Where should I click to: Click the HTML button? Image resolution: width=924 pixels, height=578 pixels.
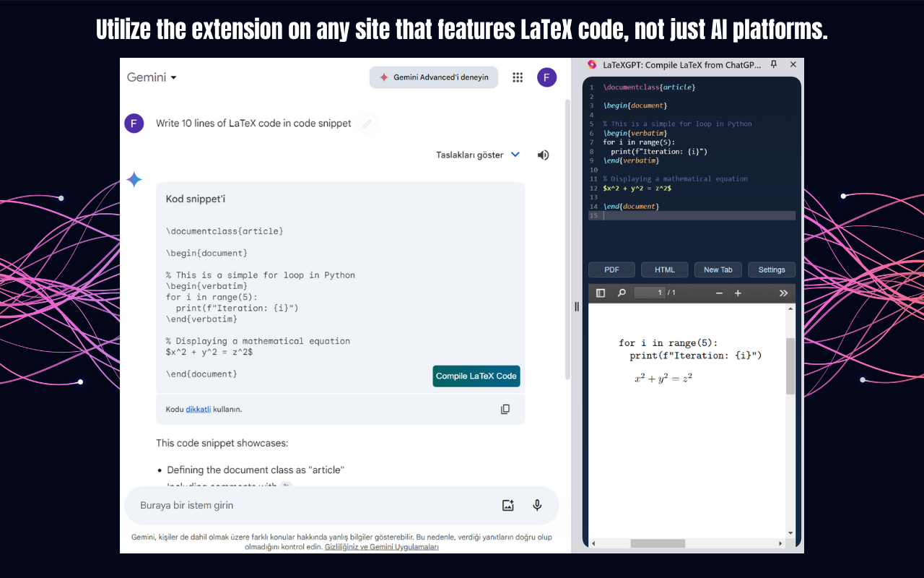(665, 269)
